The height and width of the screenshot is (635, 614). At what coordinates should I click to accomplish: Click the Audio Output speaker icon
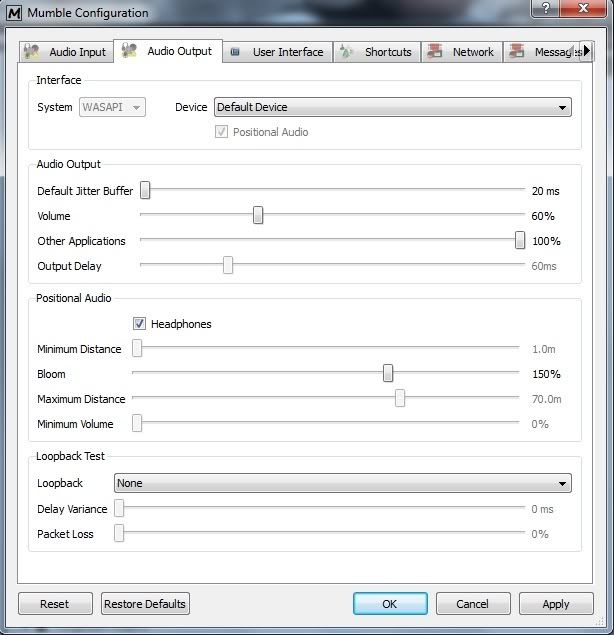pos(129,51)
